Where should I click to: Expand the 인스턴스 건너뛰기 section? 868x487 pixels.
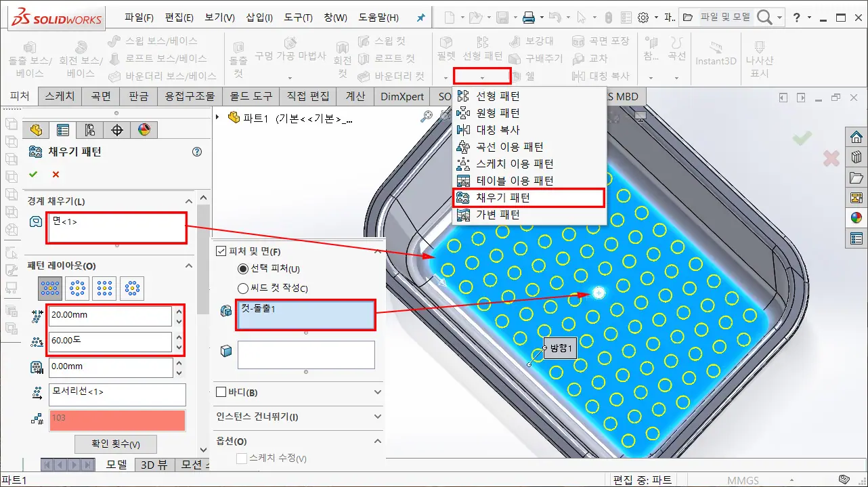pos(377,417)
